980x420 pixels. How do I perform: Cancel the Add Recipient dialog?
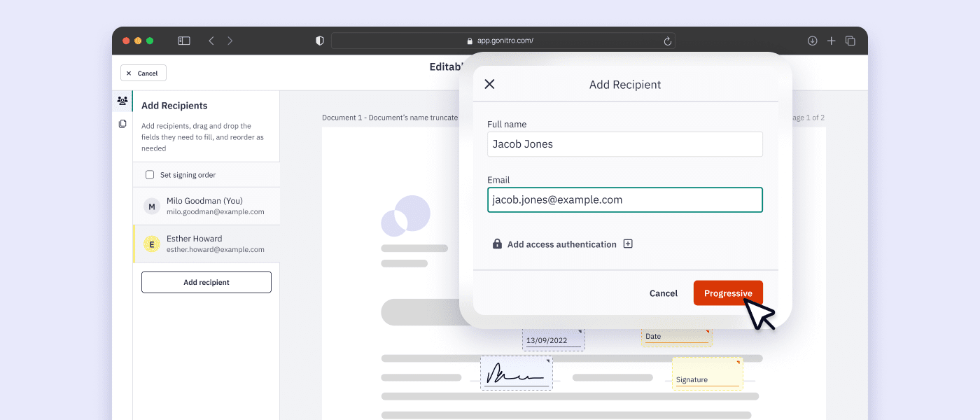pos(663,293)
